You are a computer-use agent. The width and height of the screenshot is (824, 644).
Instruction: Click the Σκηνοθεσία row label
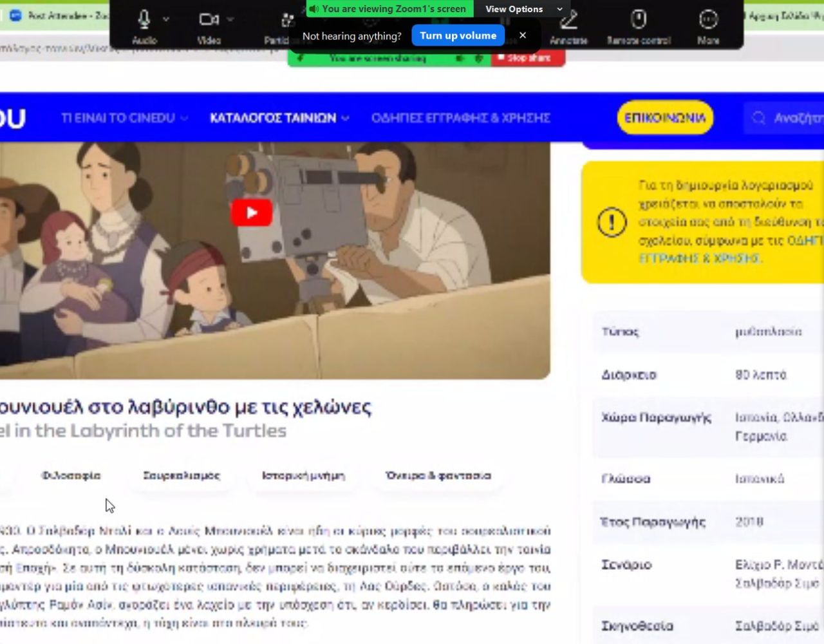coord(637,626)
